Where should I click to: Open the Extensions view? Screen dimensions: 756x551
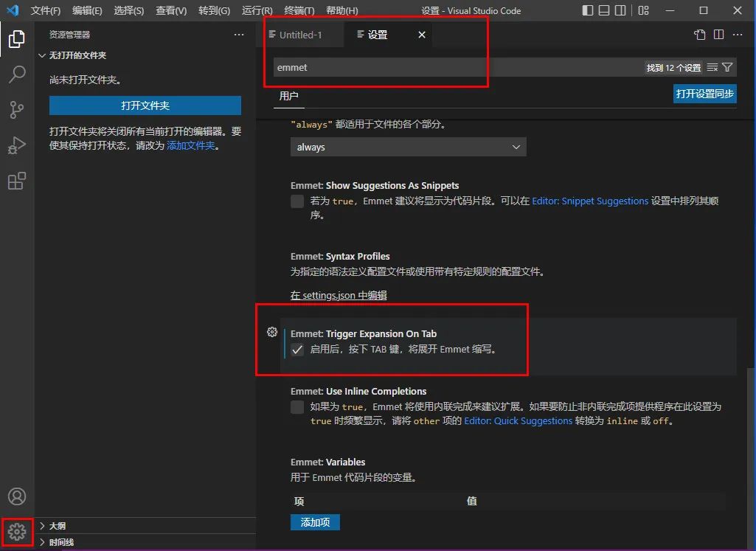(x=17, y=181)
